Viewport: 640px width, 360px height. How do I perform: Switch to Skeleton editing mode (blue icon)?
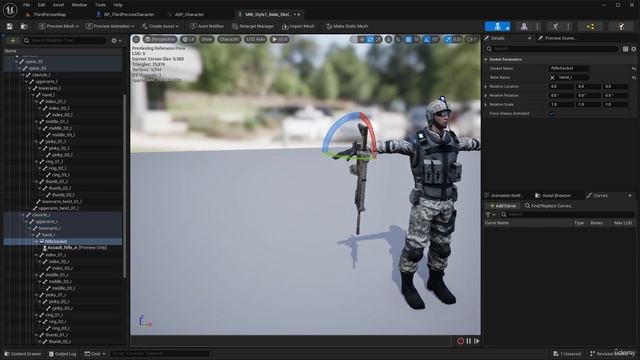(x=497, y=27)
